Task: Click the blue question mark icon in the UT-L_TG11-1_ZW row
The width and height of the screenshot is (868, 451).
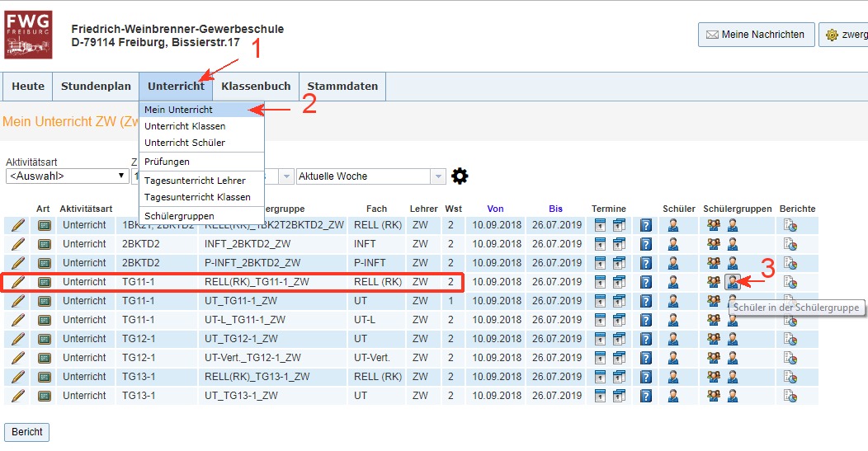Action: [x=647, y=320]
